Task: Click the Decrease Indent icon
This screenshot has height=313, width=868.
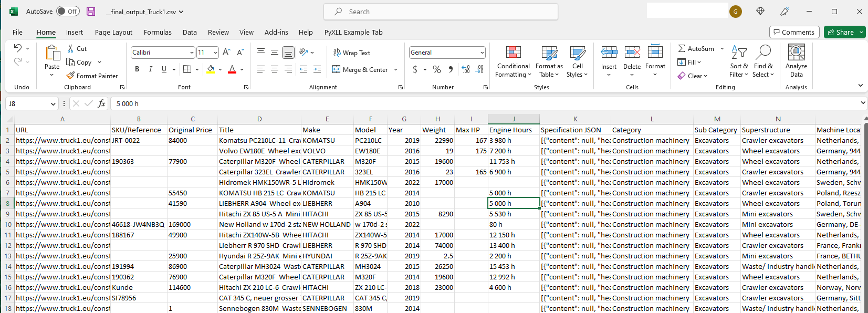Action: pyautogui.click(x=304, y=69)
